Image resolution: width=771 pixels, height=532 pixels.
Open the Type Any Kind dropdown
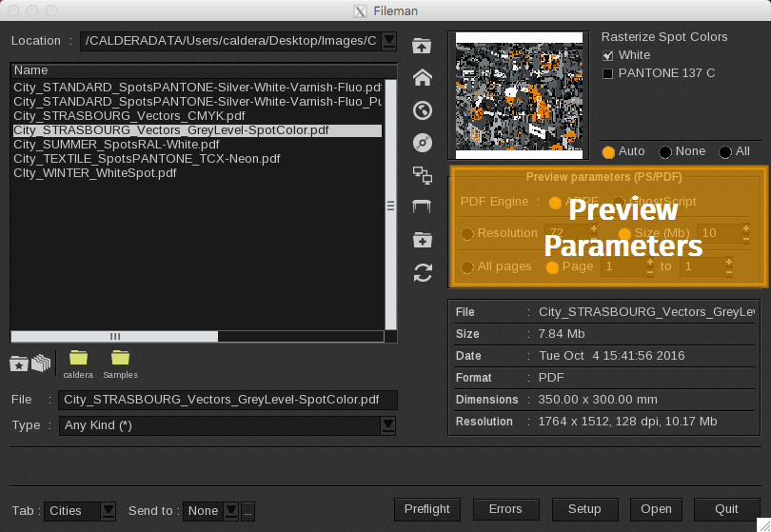pyautogui.click(x=388, y=425)
